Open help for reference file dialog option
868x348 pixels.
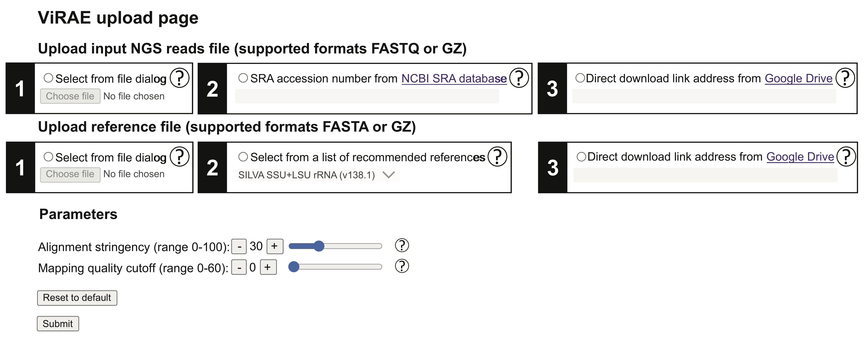click(x=179, y=157)
